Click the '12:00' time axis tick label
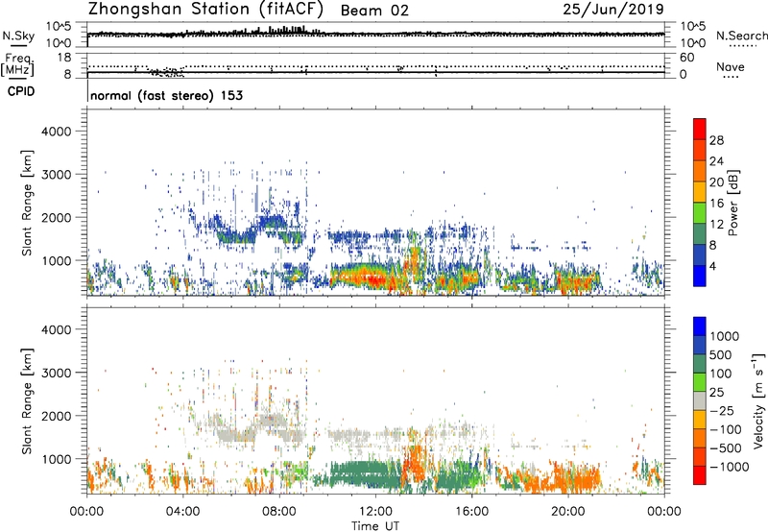The height and width of the screenshot is (532, 768). (375, 512)
